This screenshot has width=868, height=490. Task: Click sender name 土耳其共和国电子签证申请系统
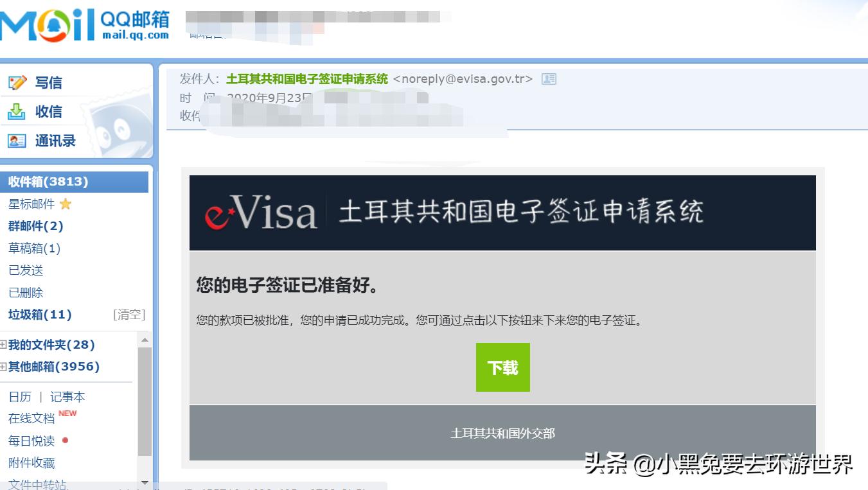(x=307, y=79)
